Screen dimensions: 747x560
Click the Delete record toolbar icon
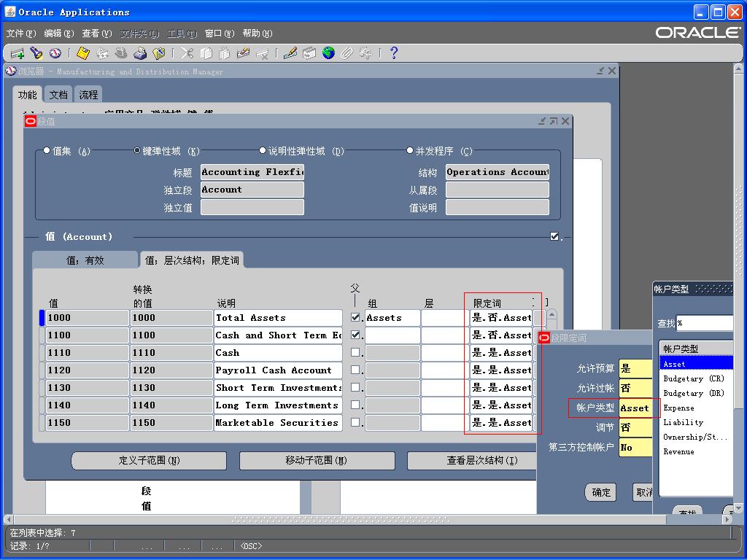[262, 53]
